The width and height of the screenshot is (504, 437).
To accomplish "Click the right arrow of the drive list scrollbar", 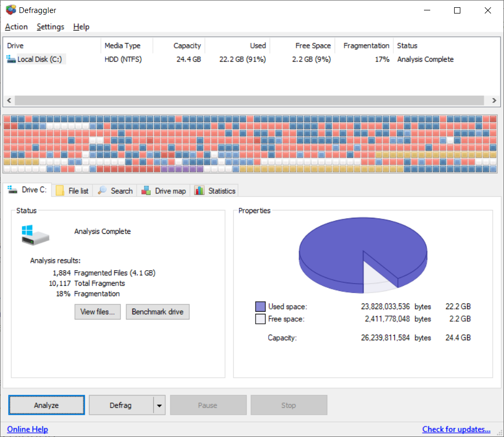I will click(x=494, y=100).
